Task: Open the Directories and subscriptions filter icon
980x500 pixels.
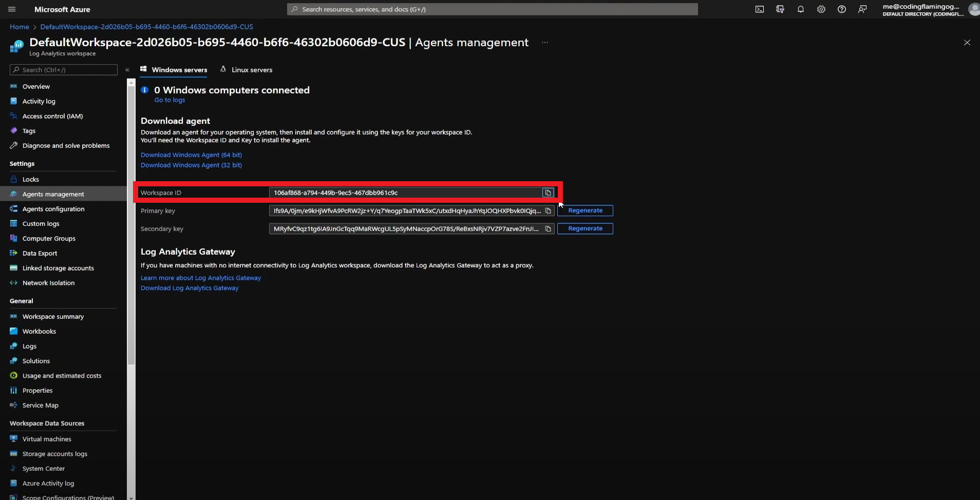Action: (780, 9)
